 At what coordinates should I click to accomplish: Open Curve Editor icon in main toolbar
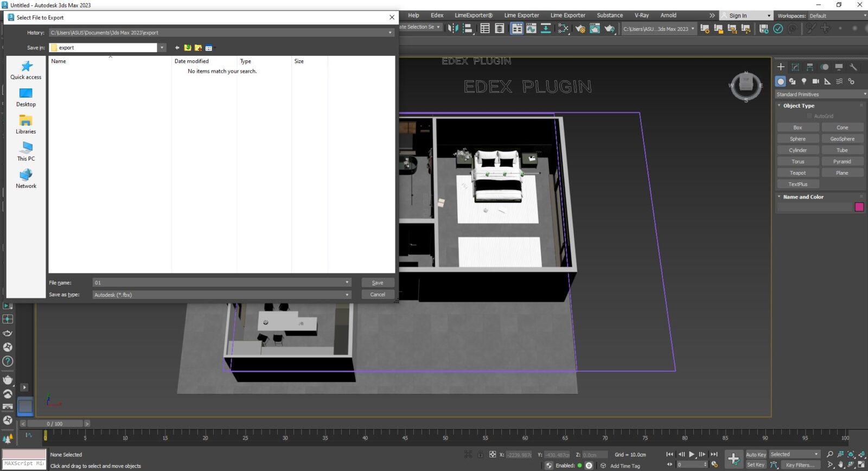[531, 28]
